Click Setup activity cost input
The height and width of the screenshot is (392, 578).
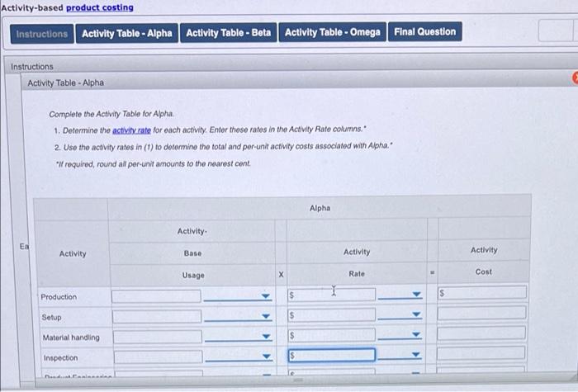click(x=481, y=313)
